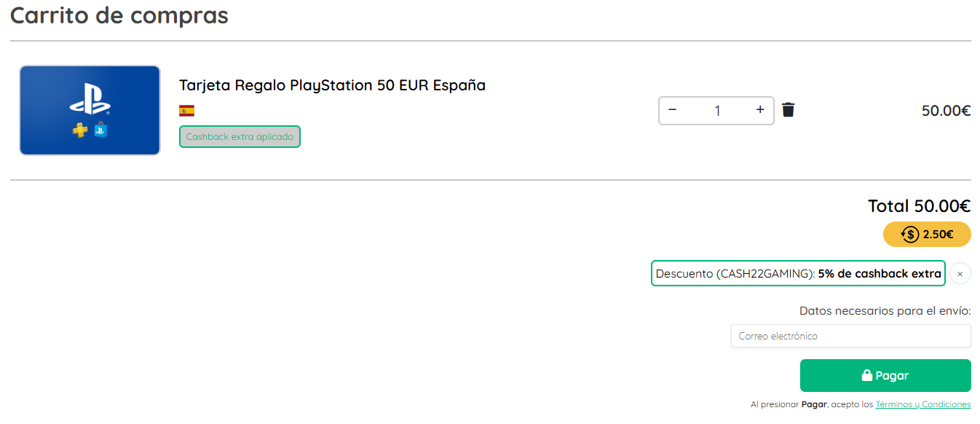Increase quantity with the plus button
This screenshot has height=424, width=980.
[x=760, y=110]
